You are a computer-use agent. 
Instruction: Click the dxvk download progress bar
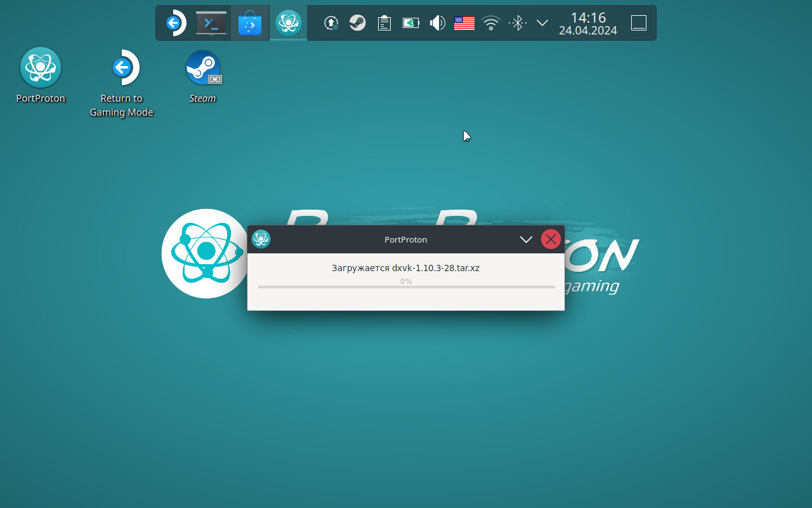point(407,287)
